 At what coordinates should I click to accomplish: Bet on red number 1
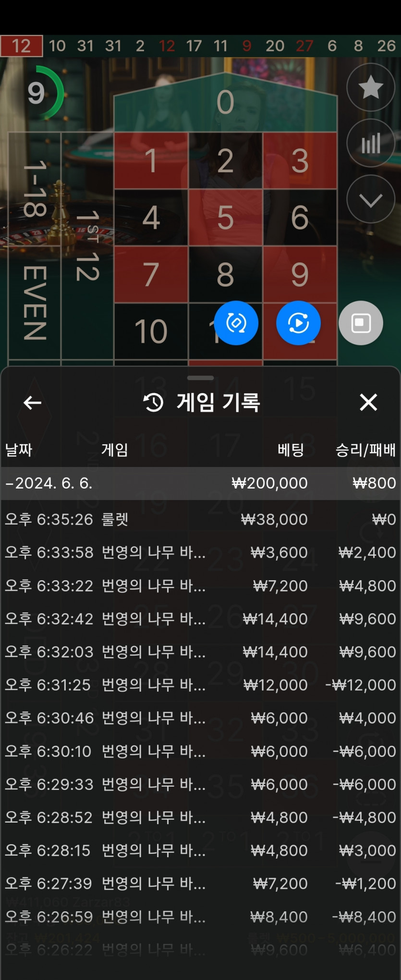[151, 160]
